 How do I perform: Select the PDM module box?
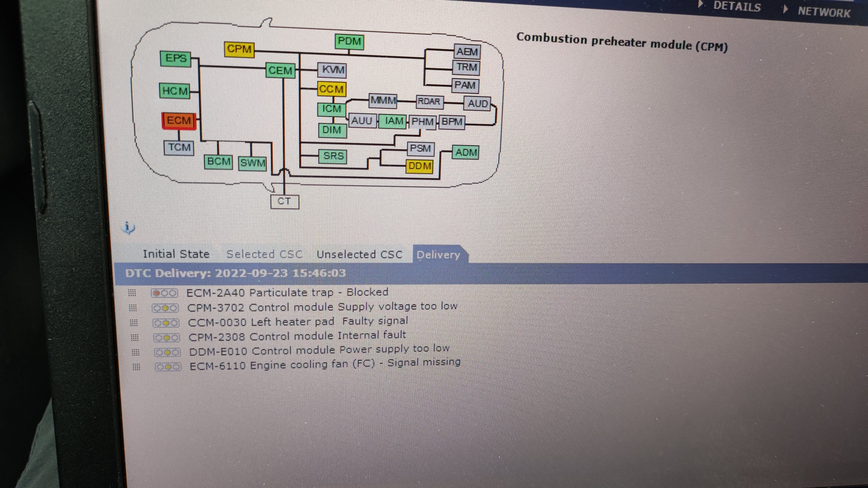349,42
